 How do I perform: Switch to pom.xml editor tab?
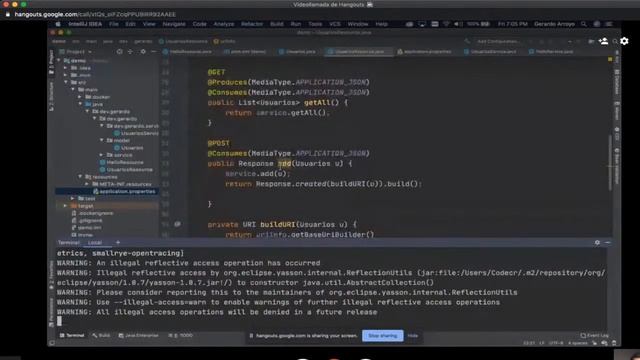pos(245,52)
